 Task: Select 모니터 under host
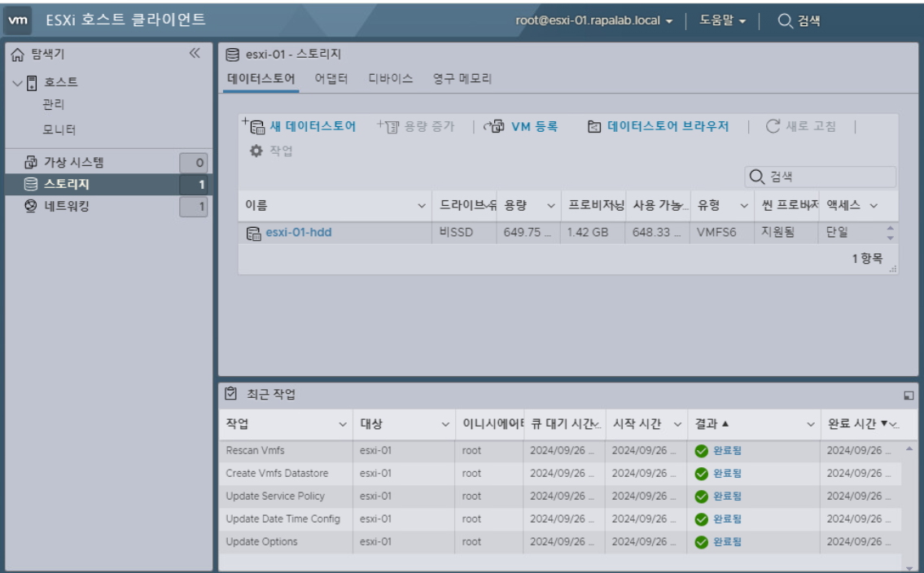pos(59,129)
